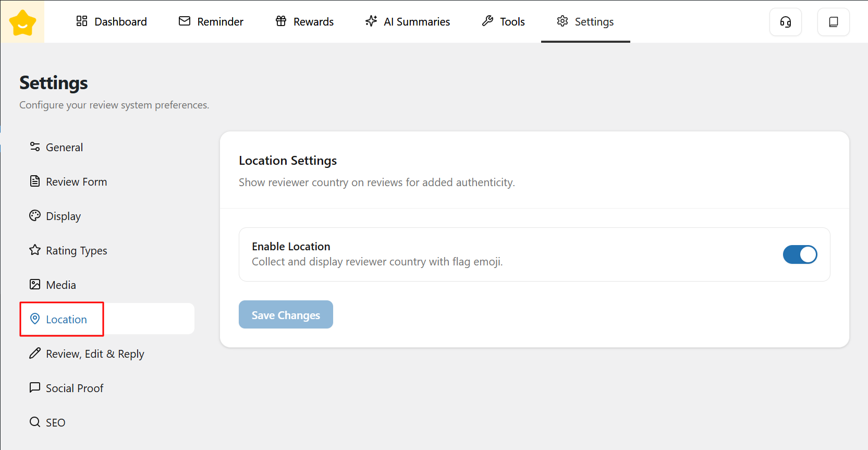Select the Tools tab

[504, 22]
